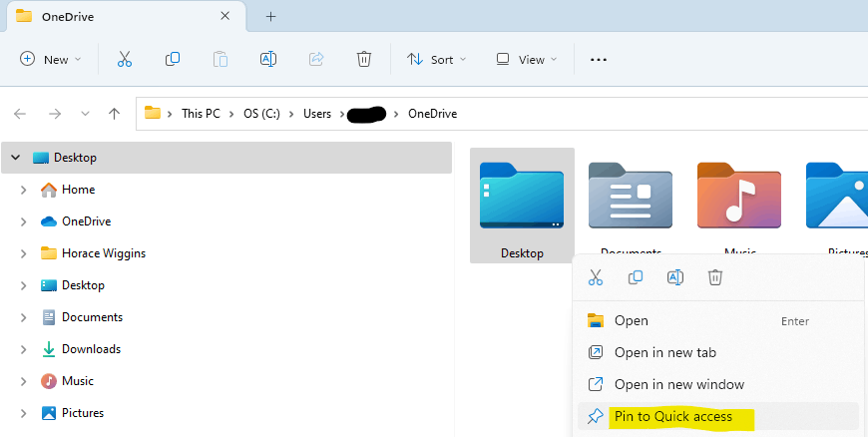
Task: Expand the Music tree node
Action: 23,381
